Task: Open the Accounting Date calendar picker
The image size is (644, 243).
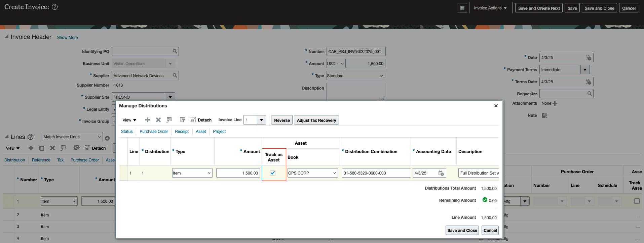Action: point(441,173)
